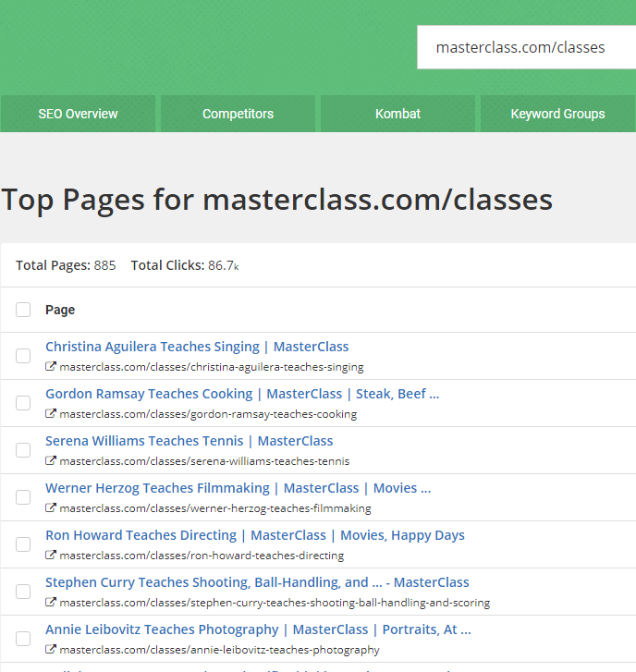Check the Annie Leibovitz Teaches Photography row

click(x=23, y=639)
